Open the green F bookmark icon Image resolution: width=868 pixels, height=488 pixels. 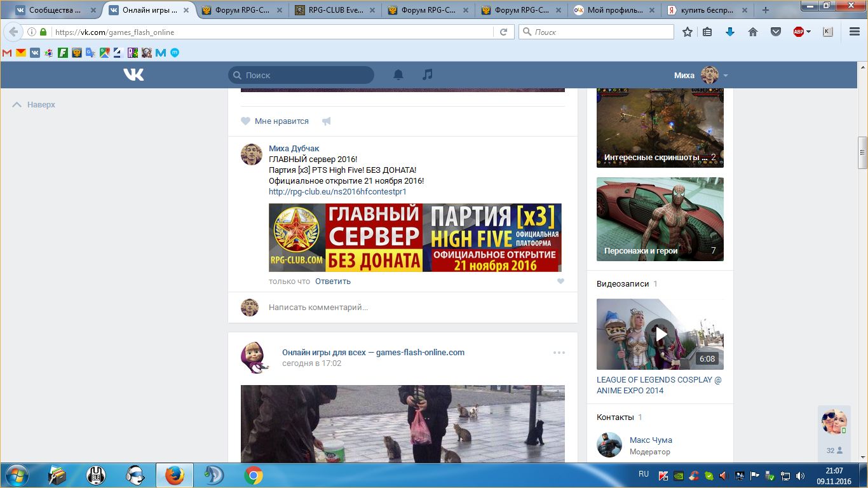point(63,53)
